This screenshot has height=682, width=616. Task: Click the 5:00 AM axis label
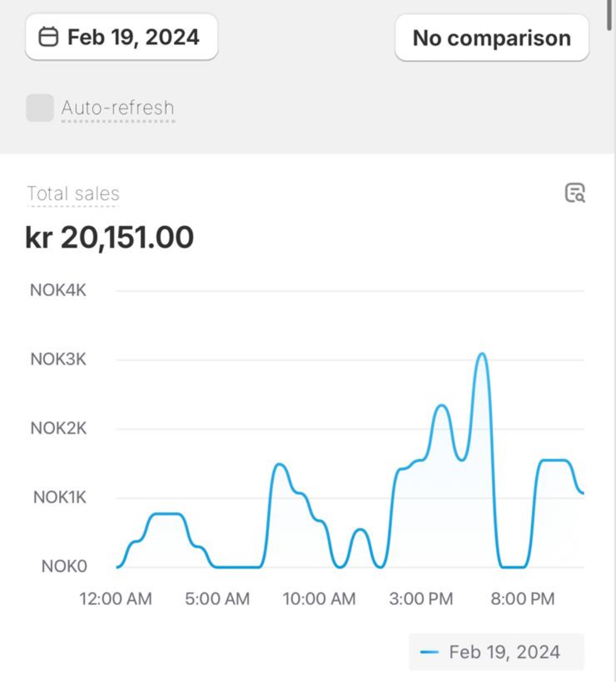[x=217, y=599]
